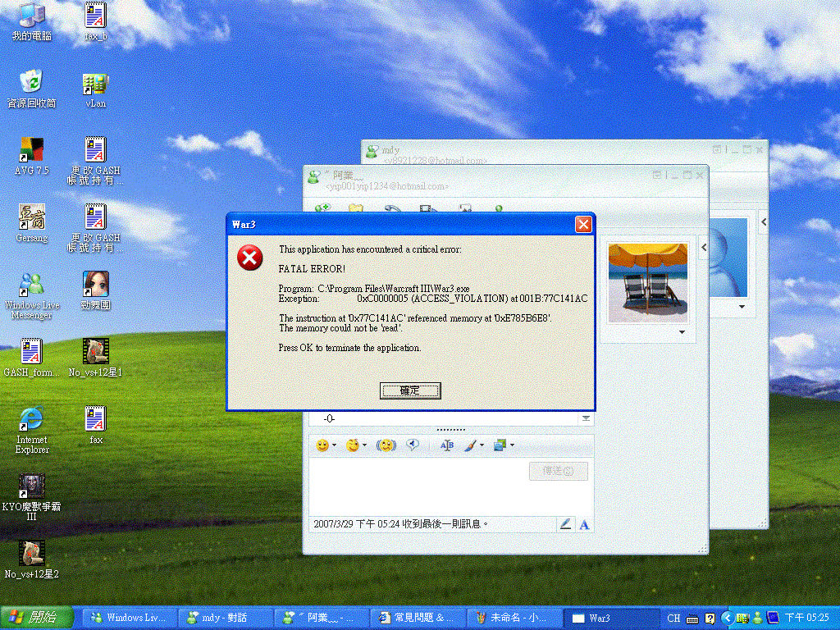
Task: Expand paintbrush dropdown arrow in chat toolbar
Action: point(482,445)
